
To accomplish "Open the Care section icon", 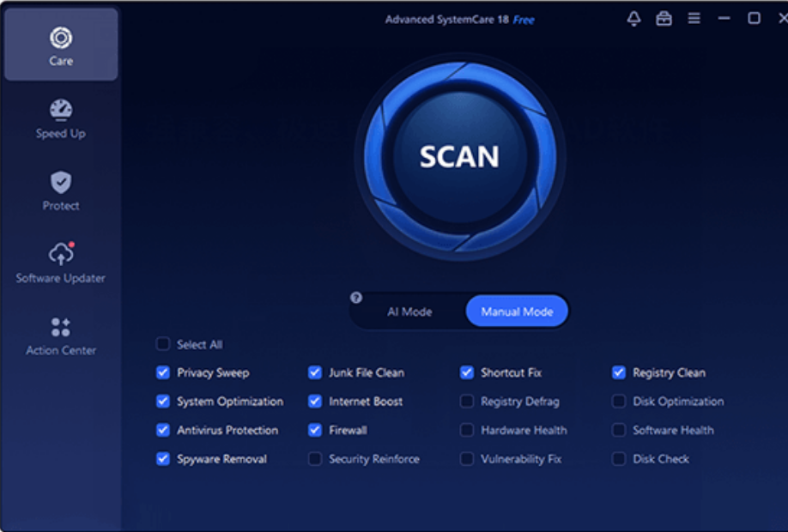I will coord(61,38).
